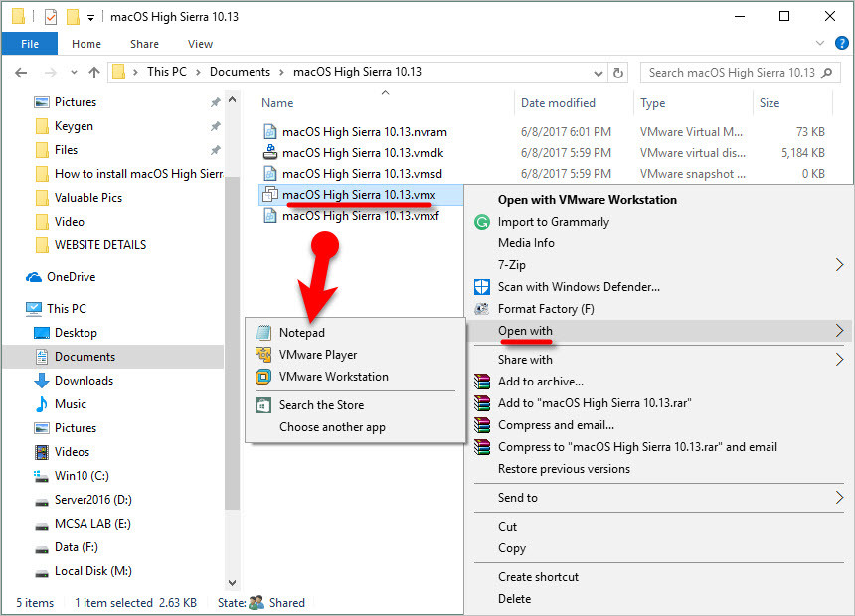This screenshot has width=855, height=616.
Task: Click the Win10 (C:) drive icon
Action: coord(42,476)
